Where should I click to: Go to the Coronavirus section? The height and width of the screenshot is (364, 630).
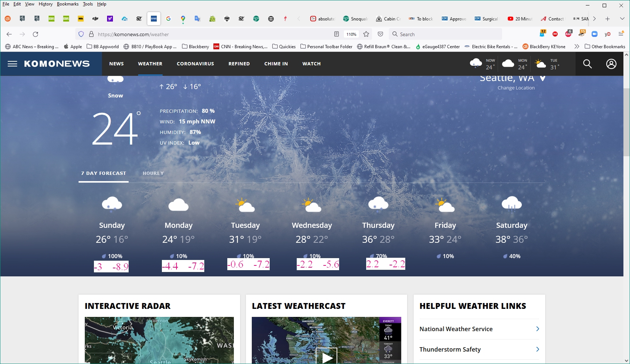coord(195,64)
